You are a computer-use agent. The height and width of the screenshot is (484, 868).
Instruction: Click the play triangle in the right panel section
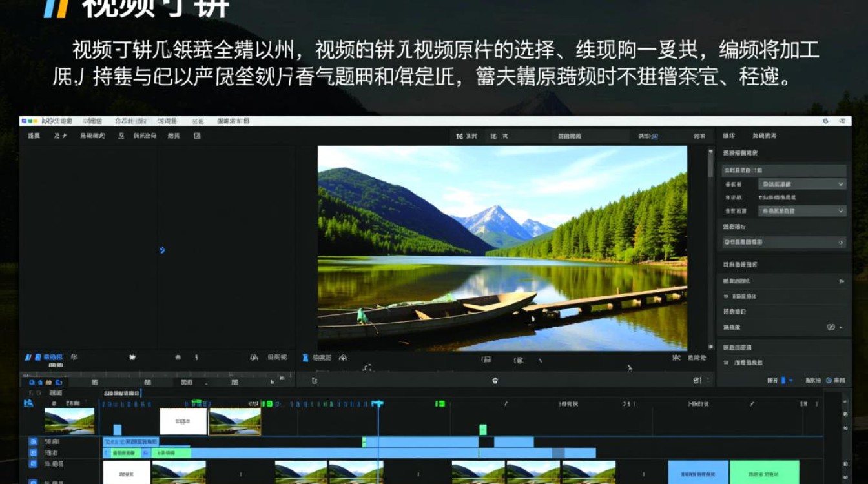(842, 281)
